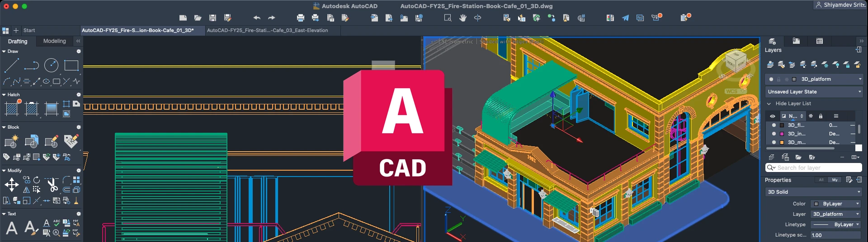Click the clipboard icon with orange badge

[x=685, y=18]
